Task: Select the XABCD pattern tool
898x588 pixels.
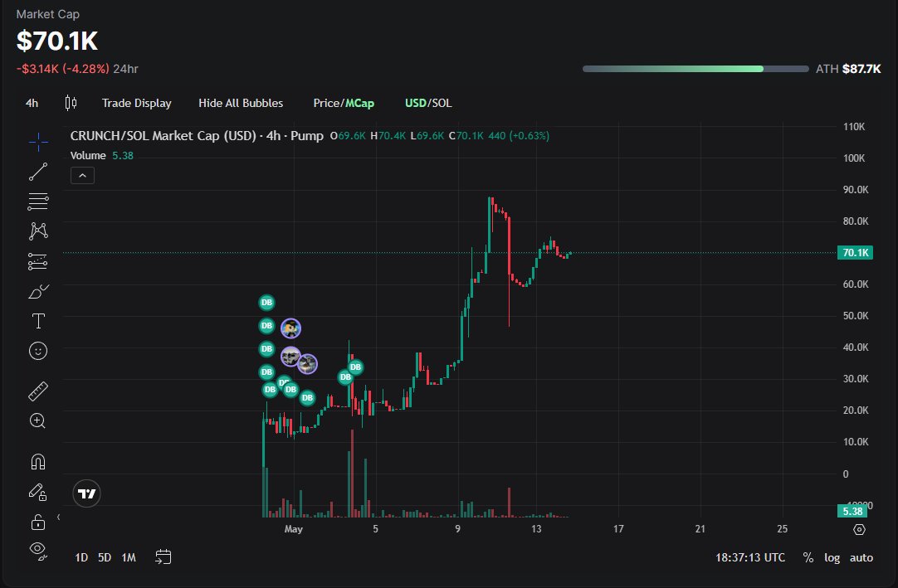Action: [x=38, y=231]
